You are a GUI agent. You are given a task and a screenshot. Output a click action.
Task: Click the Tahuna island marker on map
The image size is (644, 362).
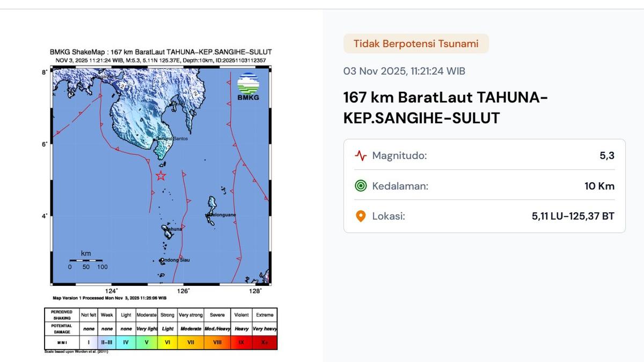coord(166,230)
